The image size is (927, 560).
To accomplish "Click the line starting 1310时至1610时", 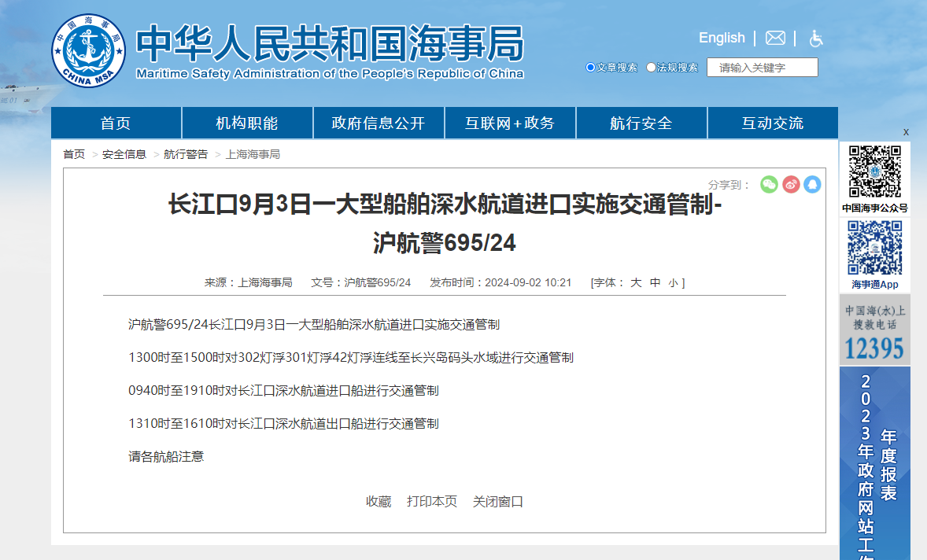I will click(283, 424).
